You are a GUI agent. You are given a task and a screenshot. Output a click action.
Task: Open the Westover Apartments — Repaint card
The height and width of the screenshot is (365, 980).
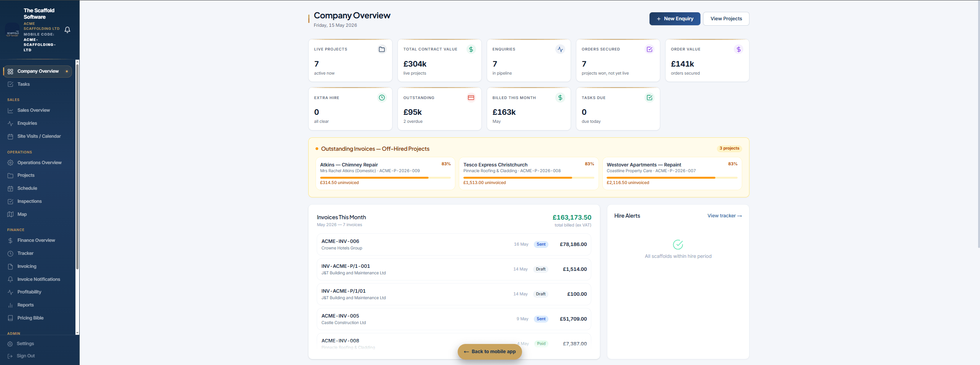tap(672, 174)
